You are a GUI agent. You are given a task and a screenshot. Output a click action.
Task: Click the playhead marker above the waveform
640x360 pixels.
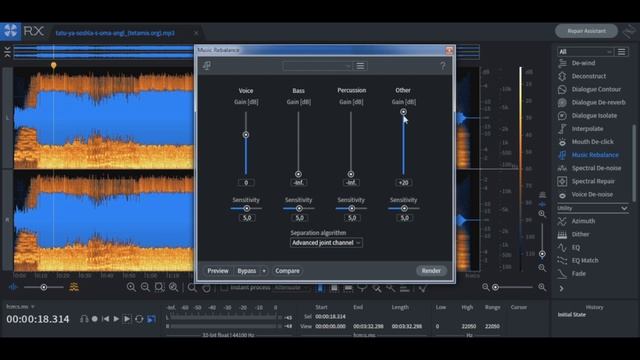point(53,65)
